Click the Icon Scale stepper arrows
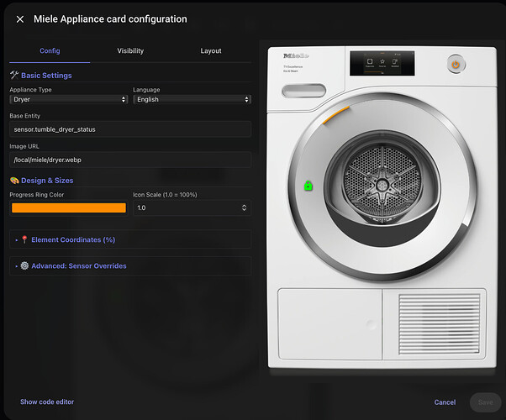Viewport: 506px width, 420px height. pyautogui.click(x=245, y=207)
